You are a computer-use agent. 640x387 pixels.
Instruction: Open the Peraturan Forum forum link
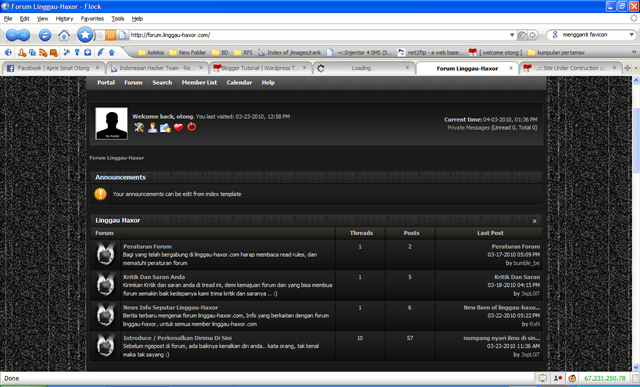point(147,247)
